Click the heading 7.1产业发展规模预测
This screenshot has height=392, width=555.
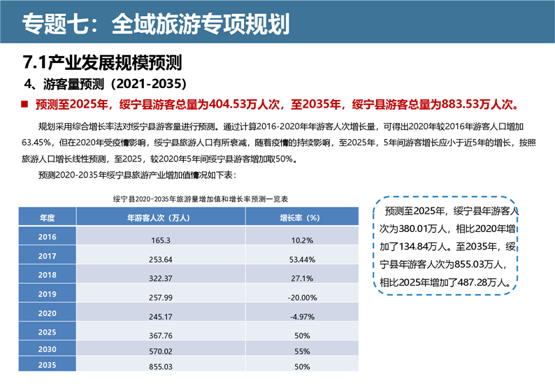(x=102, y=62)
